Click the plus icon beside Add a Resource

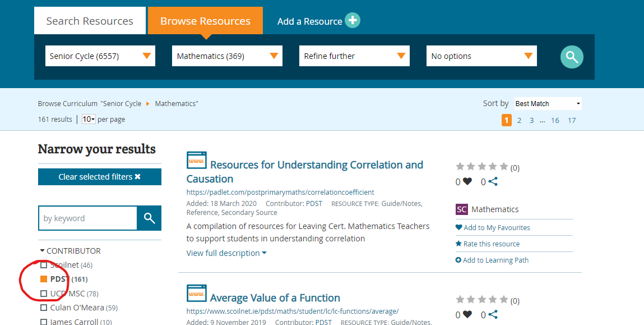point(353,21)
